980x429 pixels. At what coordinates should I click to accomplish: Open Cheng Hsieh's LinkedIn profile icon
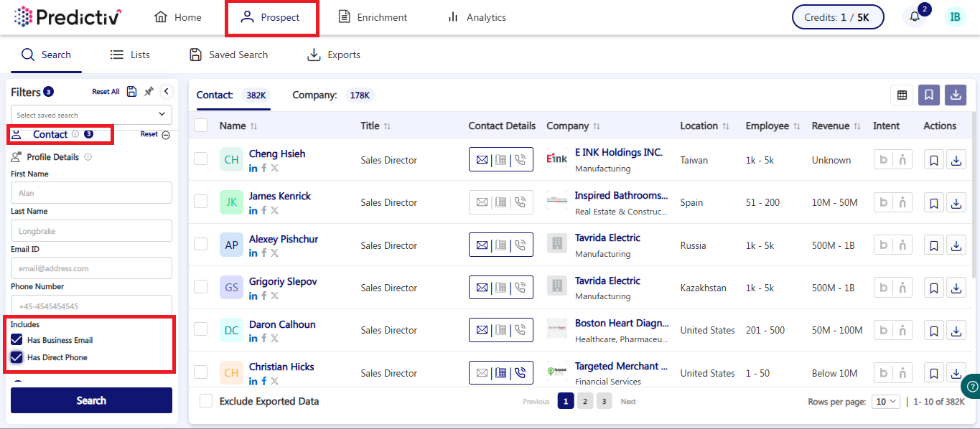tap(253, 168)
